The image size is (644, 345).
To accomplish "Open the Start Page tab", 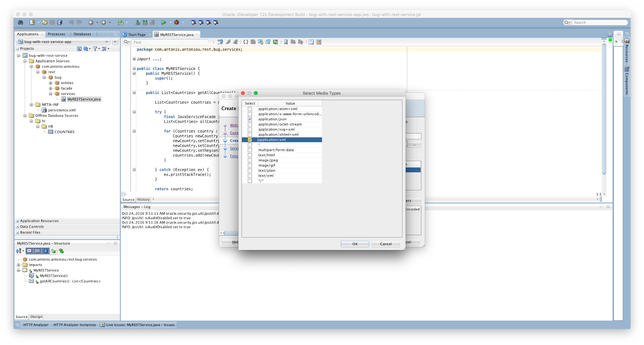I will coord(137,35).
